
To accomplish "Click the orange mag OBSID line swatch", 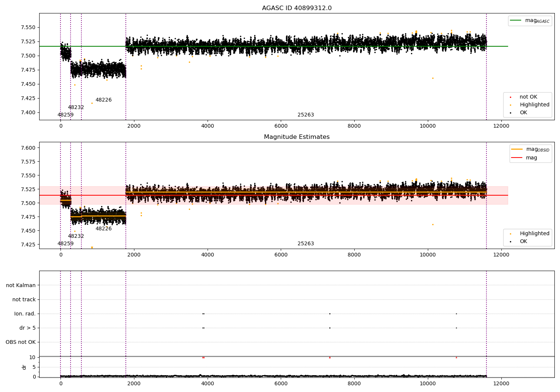I will point(517,149).
